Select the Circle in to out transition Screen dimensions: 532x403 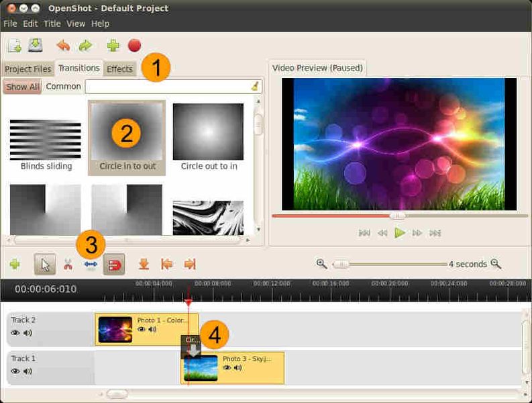click(x=127, y=138)
